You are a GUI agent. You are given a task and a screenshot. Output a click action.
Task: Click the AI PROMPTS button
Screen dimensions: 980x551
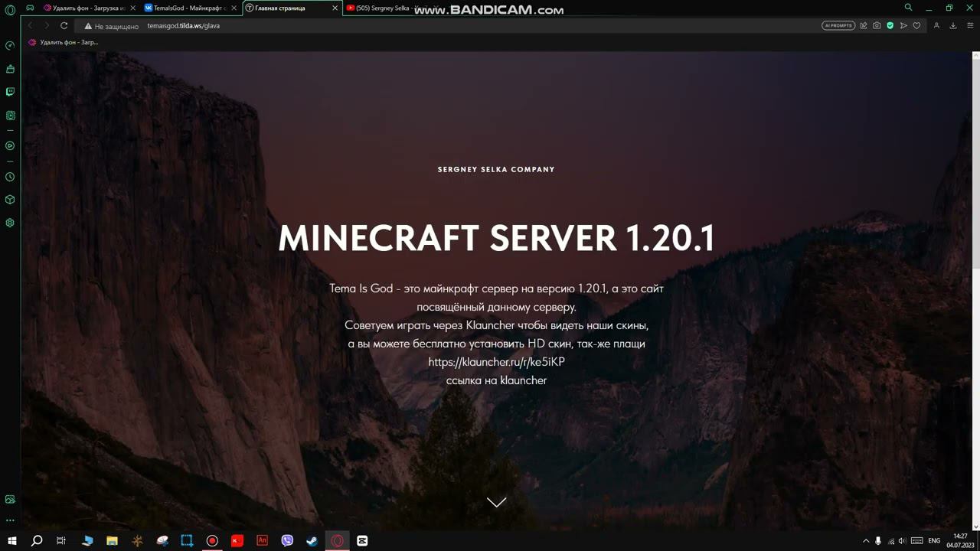(x=838, y=25)
